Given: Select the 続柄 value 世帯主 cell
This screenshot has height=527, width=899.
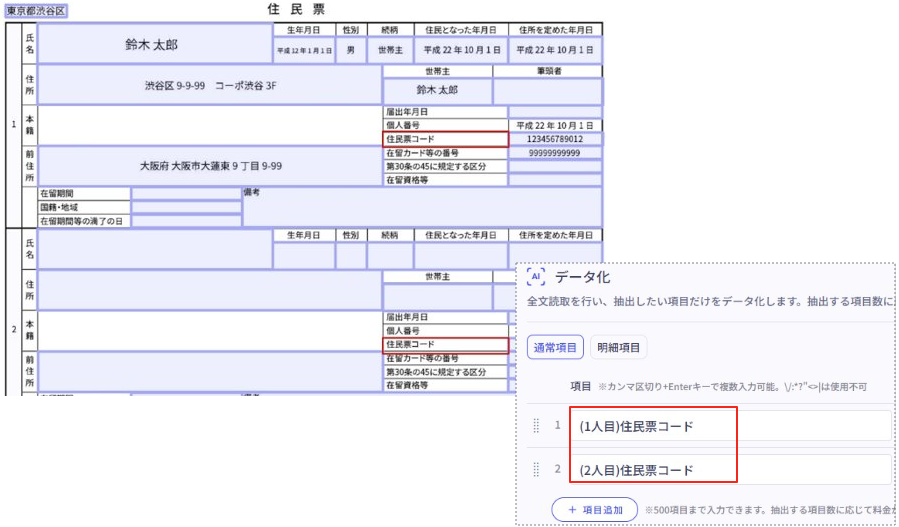Looking at the screenshot, I should [x=390, y=49].
